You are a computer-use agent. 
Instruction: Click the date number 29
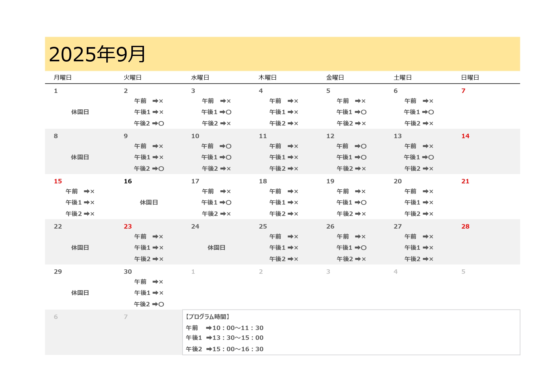[x=58, y=272]
